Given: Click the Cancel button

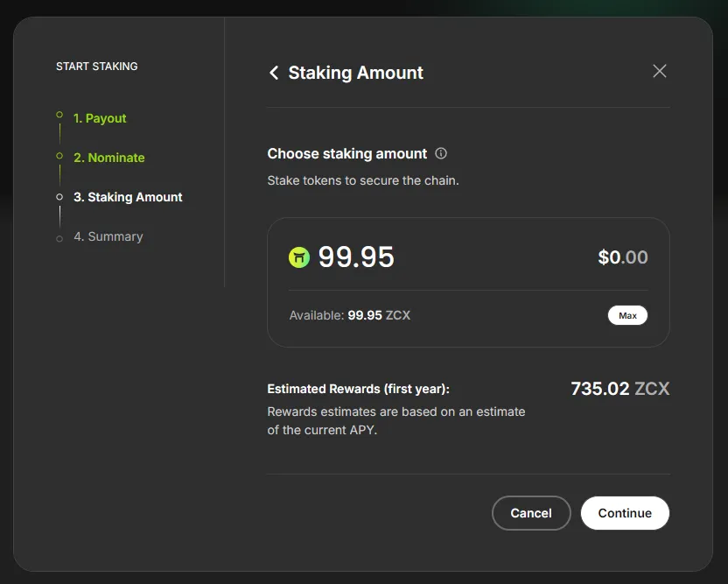Looking at the screenshot, I should coord(531,513).
